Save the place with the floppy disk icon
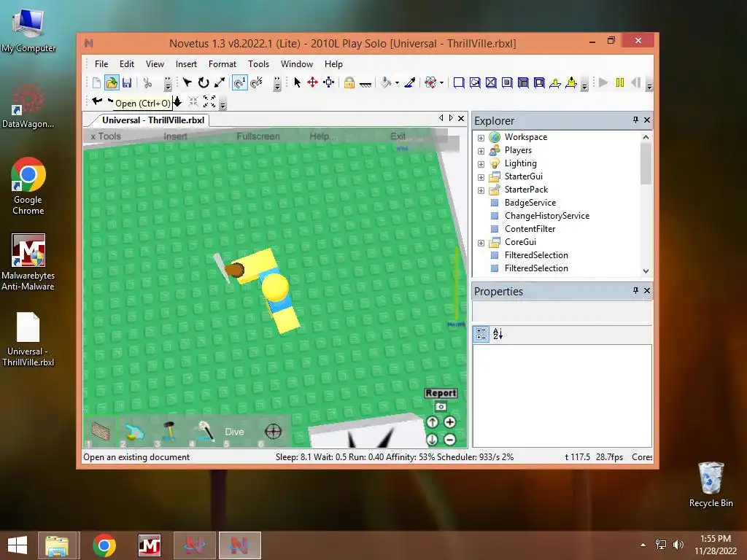The width and height of the screenshot is (747, 560). coord(127,83)
